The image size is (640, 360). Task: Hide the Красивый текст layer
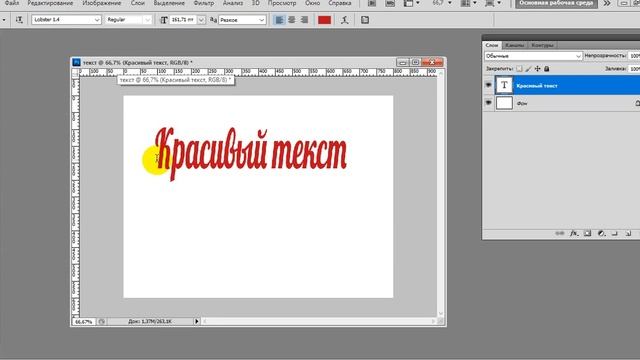click(x=489, y=85)
